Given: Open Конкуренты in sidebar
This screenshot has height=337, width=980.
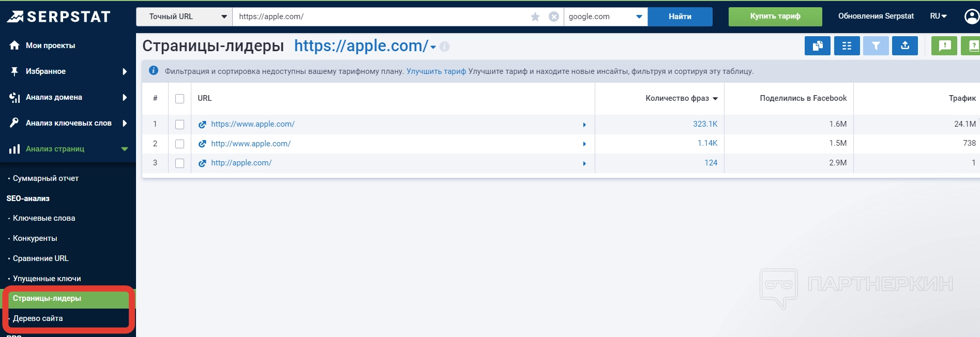Looking at the screenshot, I should click(x=35, y=238).
